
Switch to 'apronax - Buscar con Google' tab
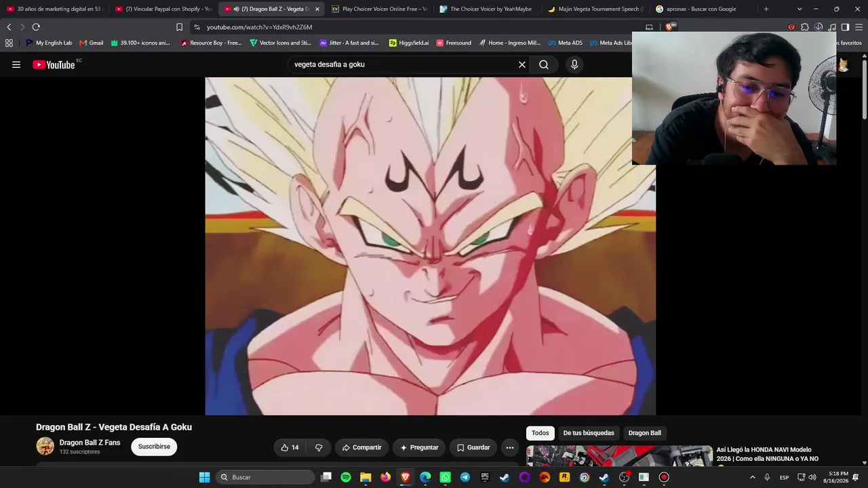[x=703, y=9]
